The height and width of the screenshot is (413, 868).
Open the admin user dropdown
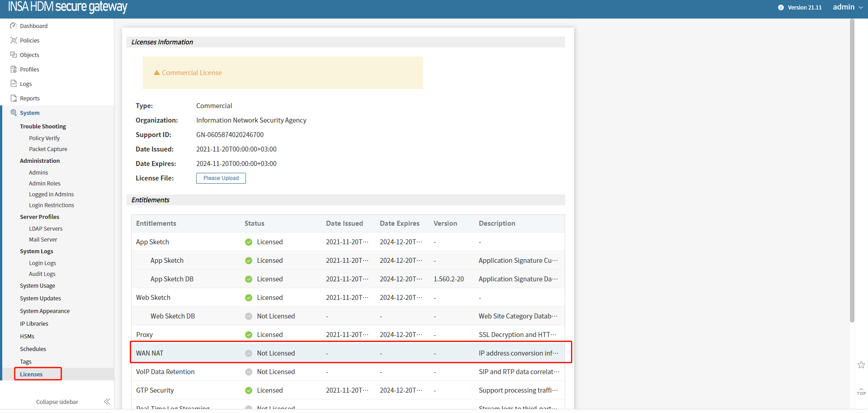point(848,7)
